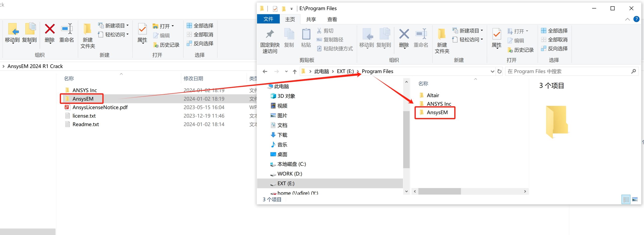Select license.txt file

pos(84,116)
